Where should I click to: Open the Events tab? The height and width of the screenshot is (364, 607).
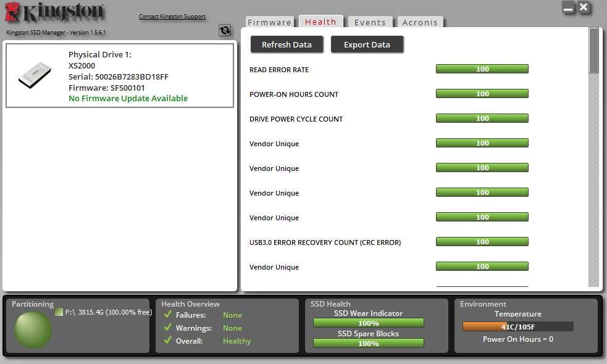370,22
